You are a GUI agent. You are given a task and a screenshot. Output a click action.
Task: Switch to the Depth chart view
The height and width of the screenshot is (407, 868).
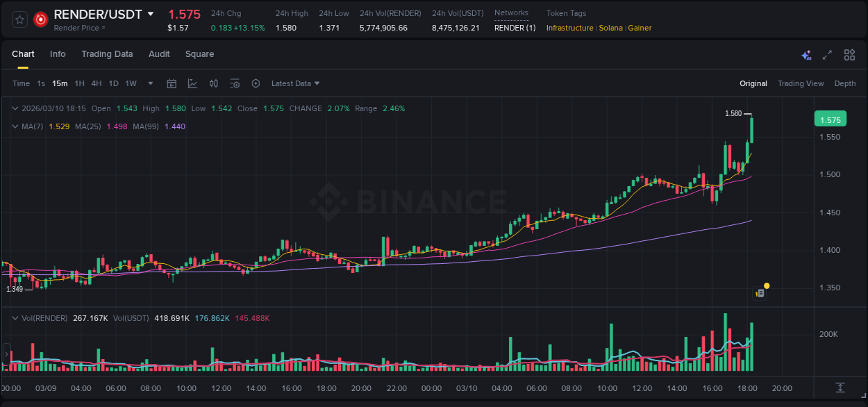[845, 83]
